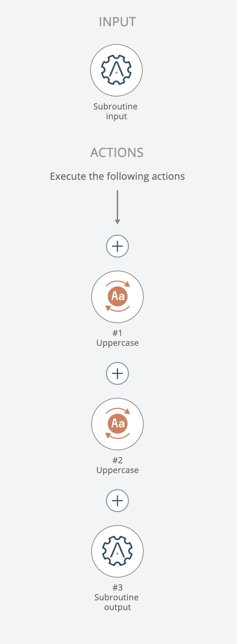
Task: Click the 'Subroutine output' text label
Action: (117, 602)
